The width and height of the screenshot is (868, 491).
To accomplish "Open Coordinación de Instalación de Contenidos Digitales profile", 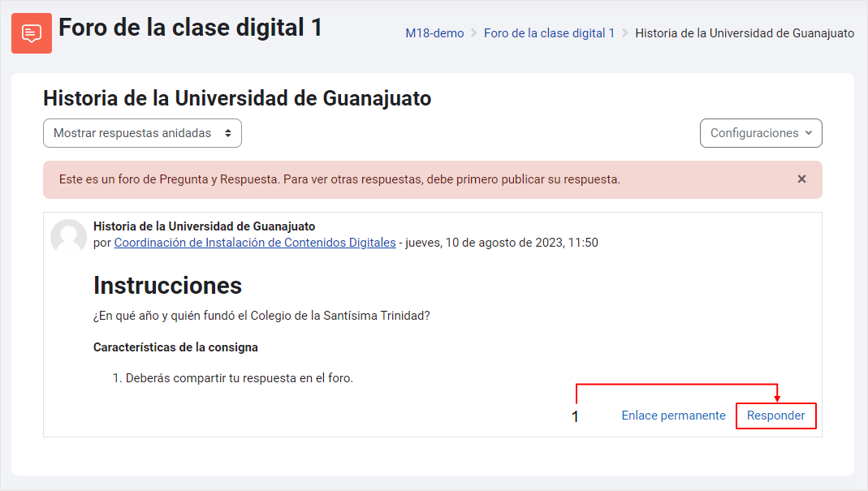I will (255, 243).
